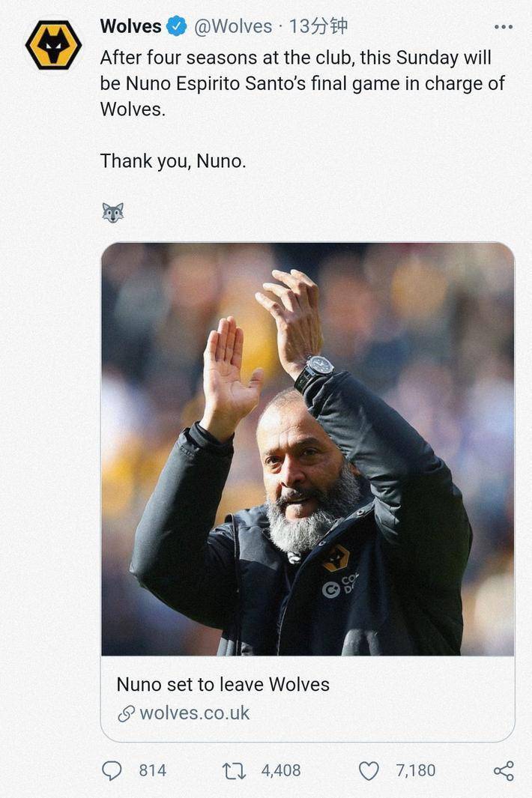The width and height of the screenshot is (532, 798).
Task: Click the wolf emoji in the tweet
Action: coord(112,212)
